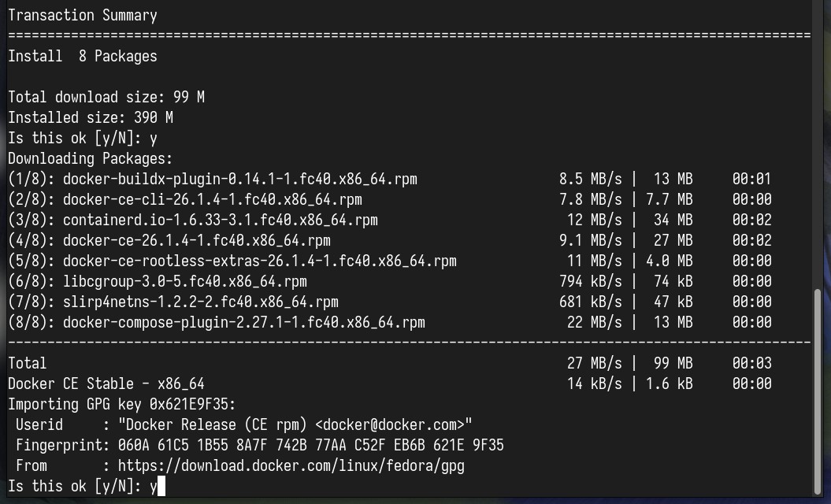This screenshot has width=831, height=504.
Task: Click the Total download size line
Action: pos(106,98)
